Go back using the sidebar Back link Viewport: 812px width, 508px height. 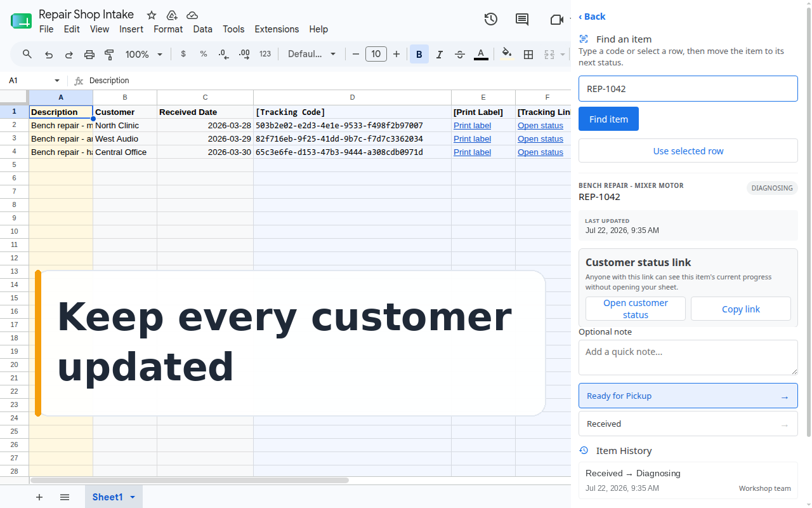[x=592, y=17]
